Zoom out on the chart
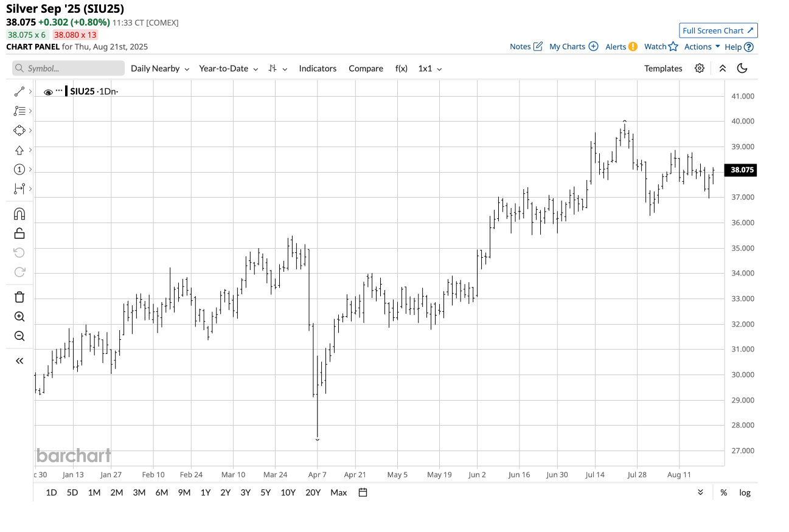Viewport: 789px width, 532px height. click(19, 336)
